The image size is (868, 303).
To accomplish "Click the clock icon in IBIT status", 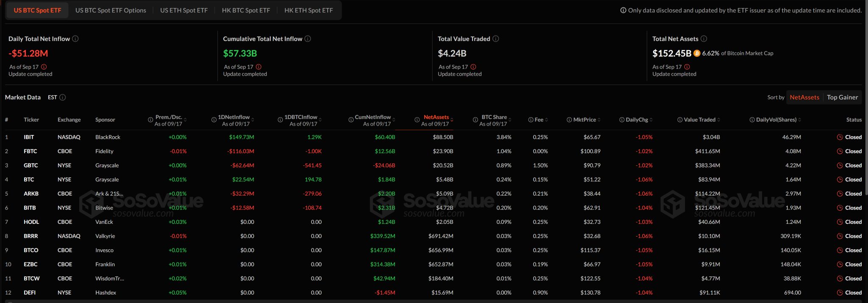I will [x=840, y=137].
